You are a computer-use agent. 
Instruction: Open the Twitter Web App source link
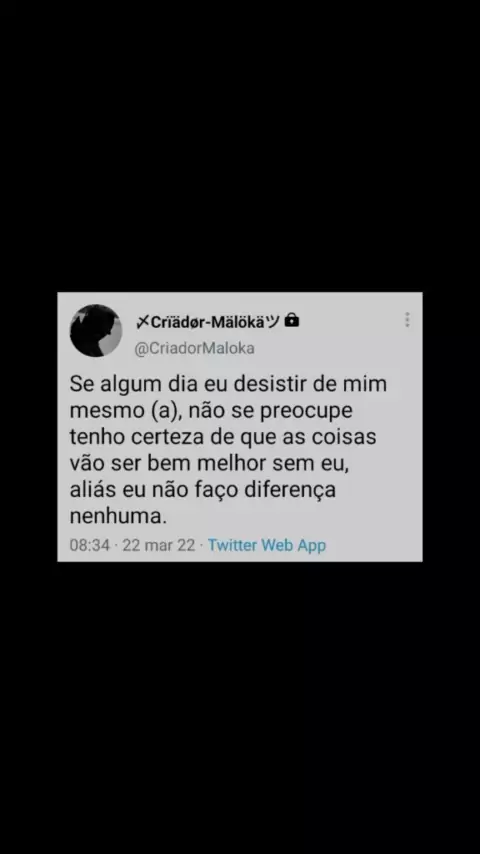click(267, 545)
